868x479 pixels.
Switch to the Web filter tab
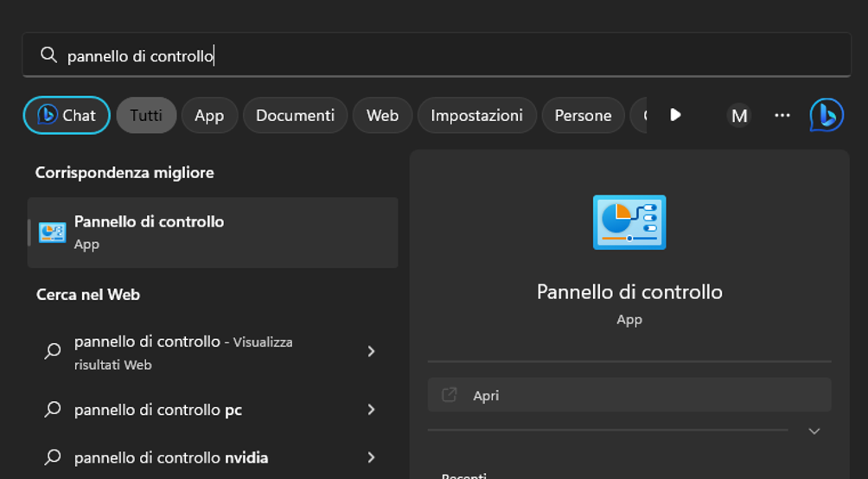coord(382,115)
